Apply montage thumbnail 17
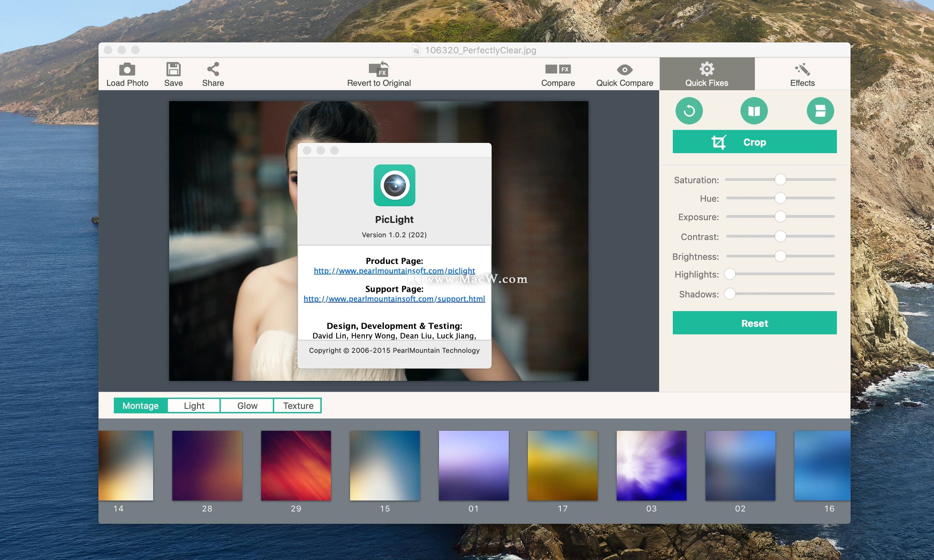The width and height of the screenshot is (934, 560). pyautogui.click(x=563, y=466)
